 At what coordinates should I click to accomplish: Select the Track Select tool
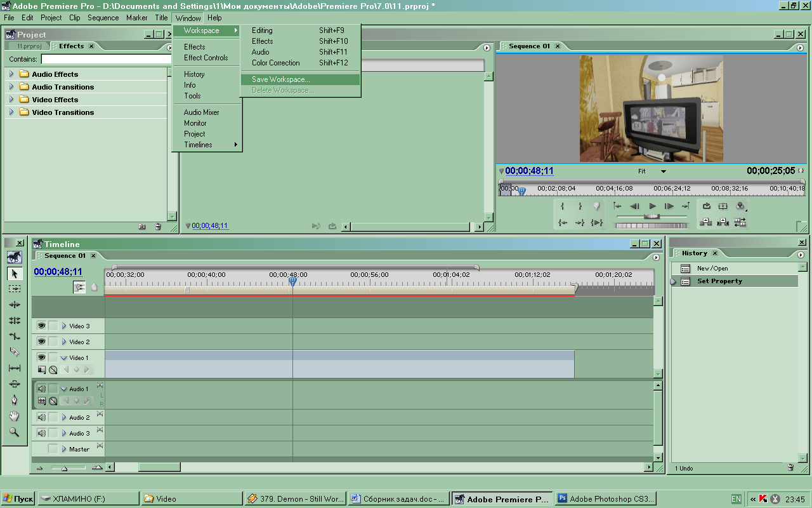click(x=14, y=289)
